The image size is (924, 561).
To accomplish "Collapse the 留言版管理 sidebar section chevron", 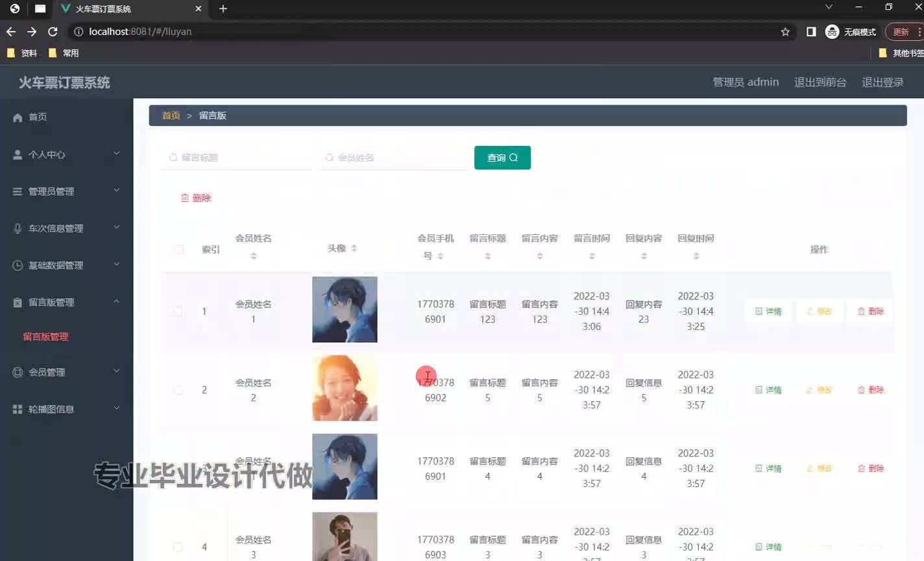I will [117, 300].
